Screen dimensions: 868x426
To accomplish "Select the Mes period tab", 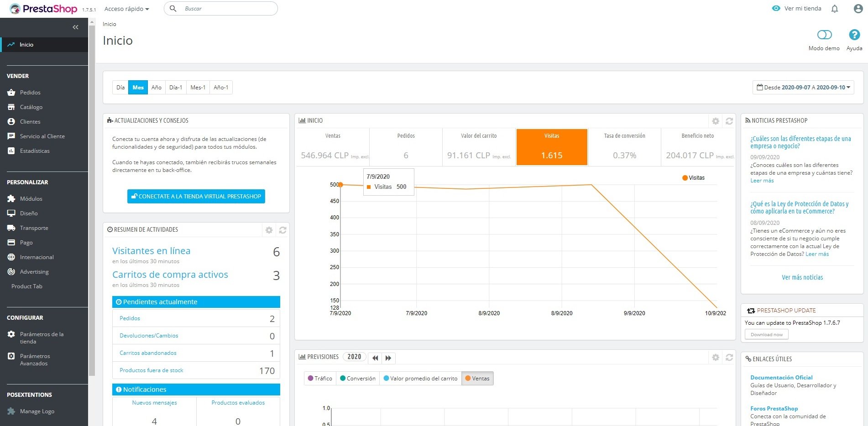I will [x=138, y=88].
